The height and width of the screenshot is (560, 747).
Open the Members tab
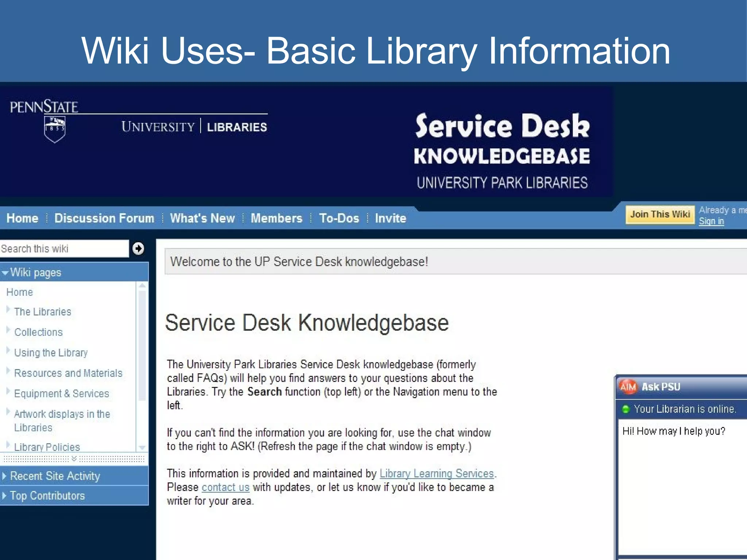click(276, 218)
